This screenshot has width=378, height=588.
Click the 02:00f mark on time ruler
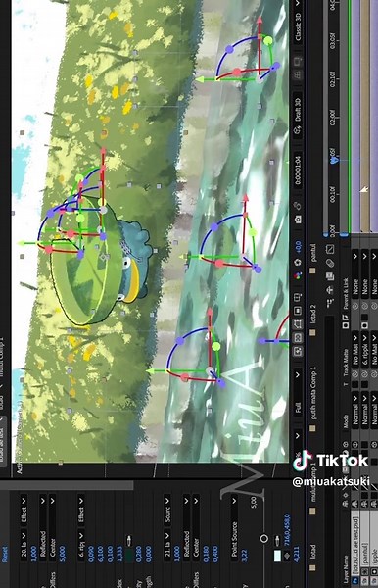coord(333,120)
